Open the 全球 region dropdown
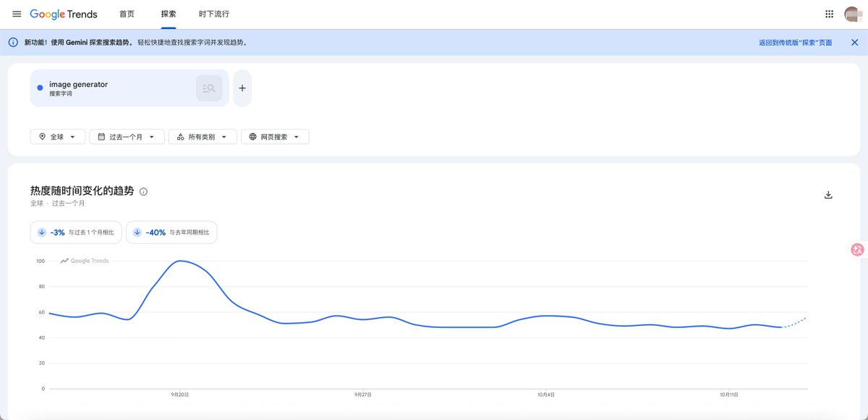 click(58, 137)
